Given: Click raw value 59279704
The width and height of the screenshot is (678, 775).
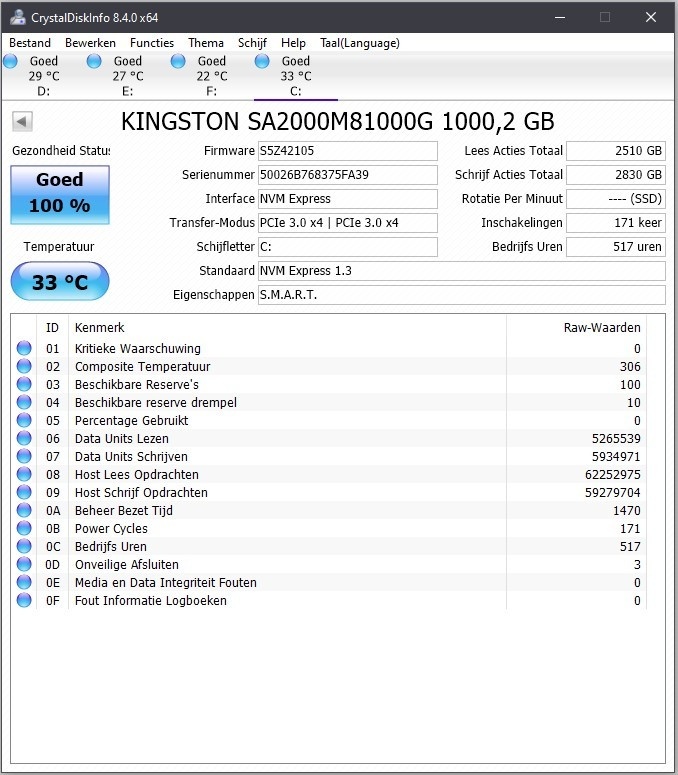Looking at the screenshot, I should tap(612, 492).
